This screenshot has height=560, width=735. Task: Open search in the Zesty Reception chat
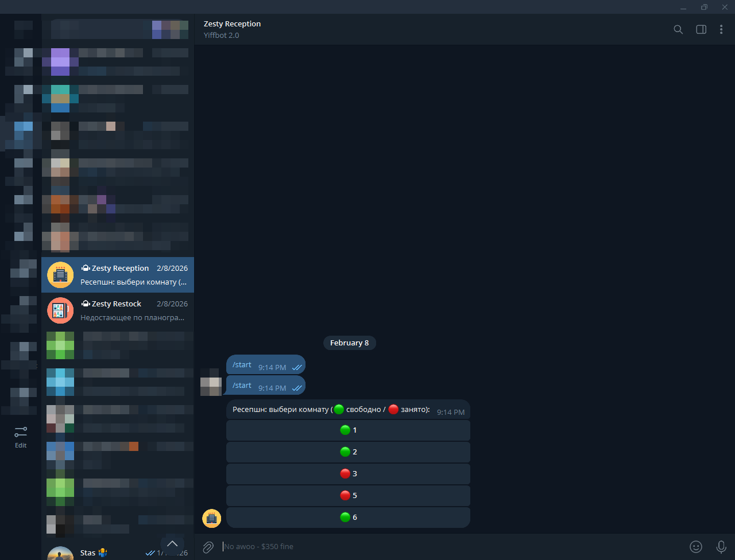point(678,30)
